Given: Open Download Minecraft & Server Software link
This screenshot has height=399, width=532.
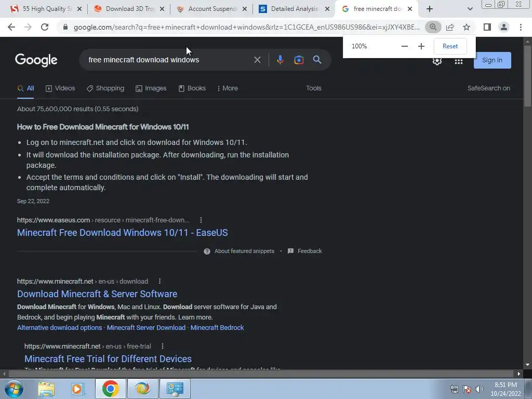Looking at the screenshot, I should (97, 294).
